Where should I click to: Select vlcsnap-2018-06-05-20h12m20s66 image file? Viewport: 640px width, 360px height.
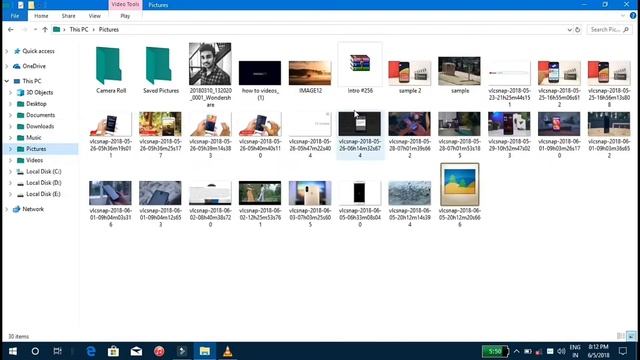[x=460, y=195]
